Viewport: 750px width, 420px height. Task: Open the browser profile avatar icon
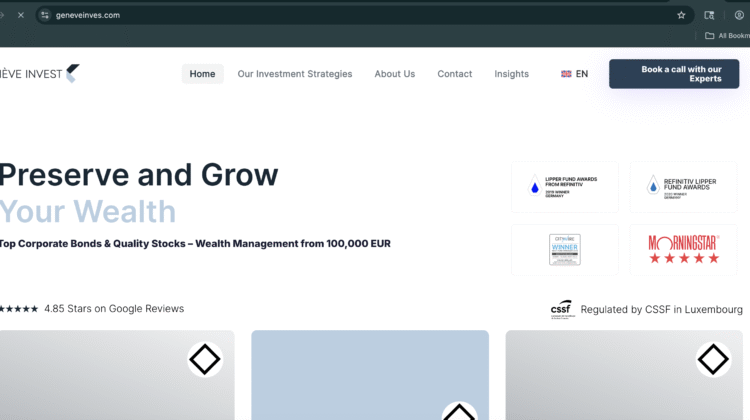click(x=739, y=15)
